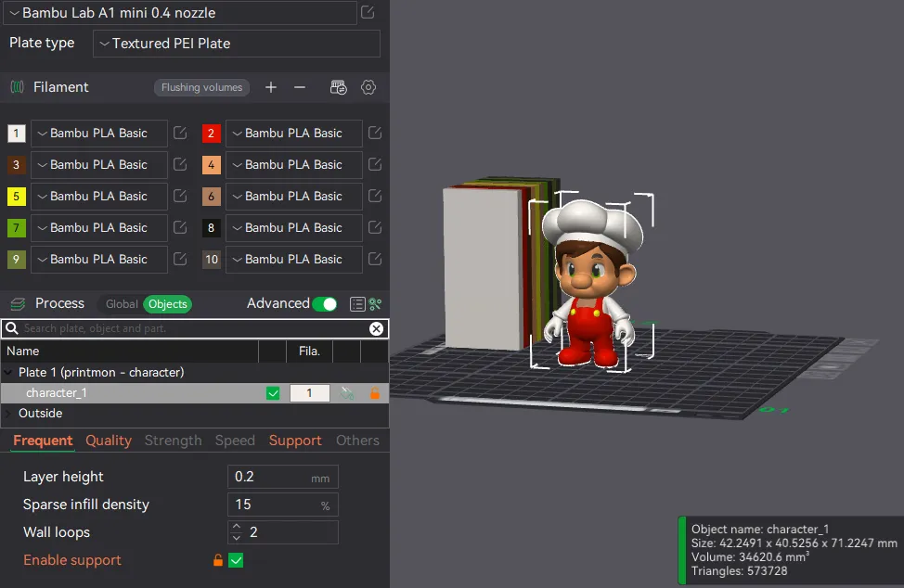Remove the last filament slot
Viewport: 904px width, 588px height.
(299, 87)
